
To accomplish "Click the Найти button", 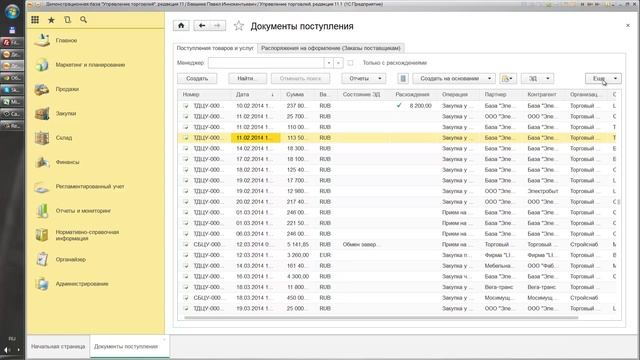I will 247,78.
